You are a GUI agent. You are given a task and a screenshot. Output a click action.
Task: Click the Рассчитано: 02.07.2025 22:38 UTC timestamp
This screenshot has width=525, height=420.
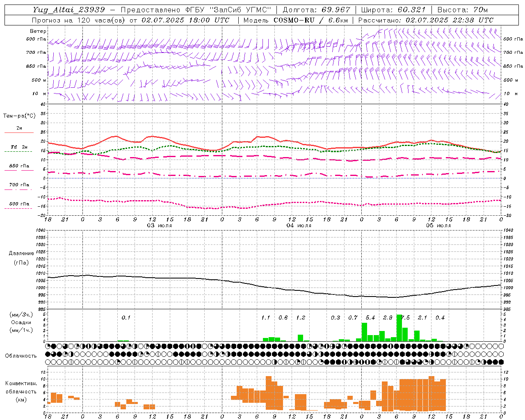[x=426, y=20]
